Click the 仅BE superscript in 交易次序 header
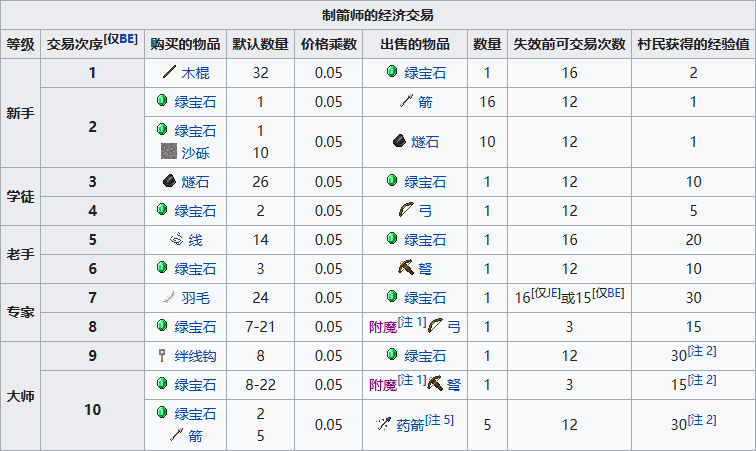Screen dimensions: 756x451 click(120, 39)
